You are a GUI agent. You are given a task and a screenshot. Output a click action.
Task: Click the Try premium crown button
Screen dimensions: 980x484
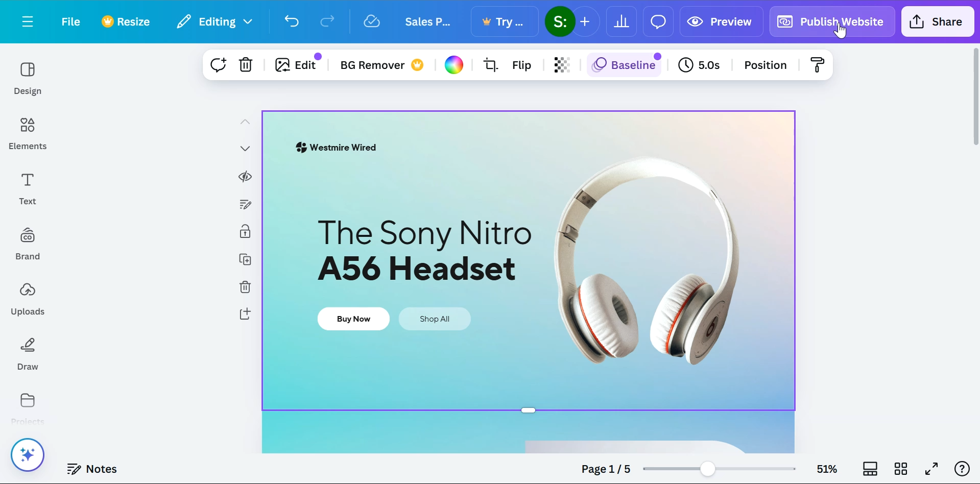click(505, 21)
